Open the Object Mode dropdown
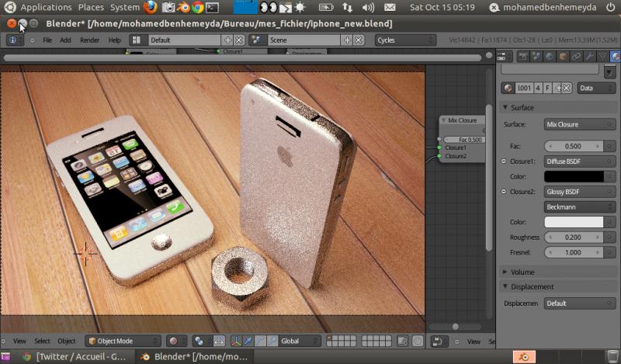621x364 pixels. 123,341
